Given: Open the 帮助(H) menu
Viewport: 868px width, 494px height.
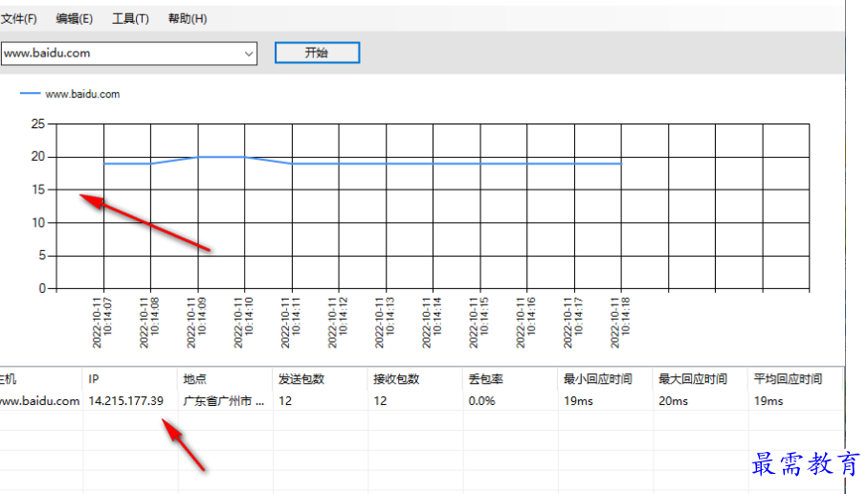Looking at the screenshot, I should point(188,19).
